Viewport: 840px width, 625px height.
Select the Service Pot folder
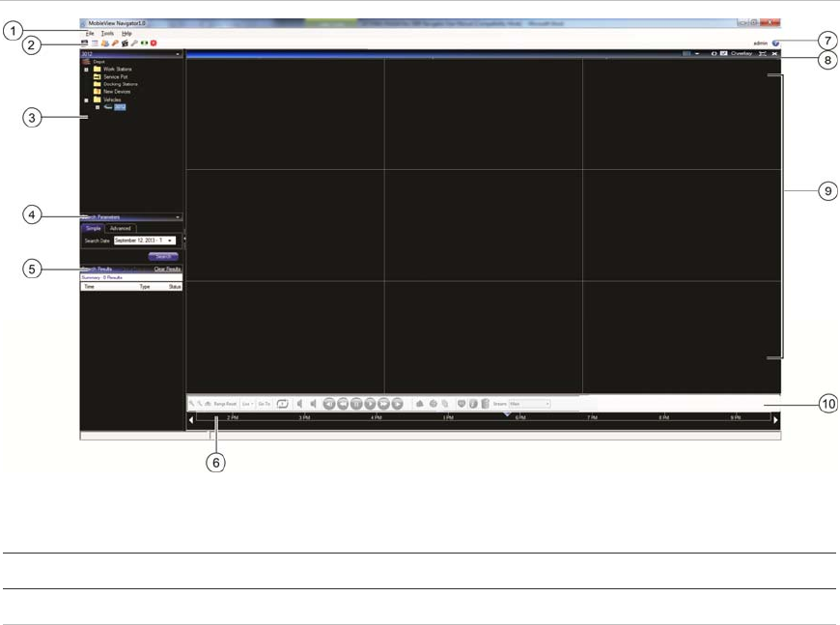point(115,76)
